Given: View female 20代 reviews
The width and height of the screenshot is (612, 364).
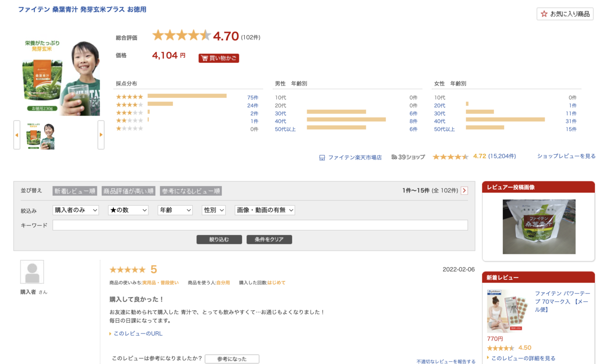Looking at the screenshot, I should pyautogui.click(x=440, y=106).
